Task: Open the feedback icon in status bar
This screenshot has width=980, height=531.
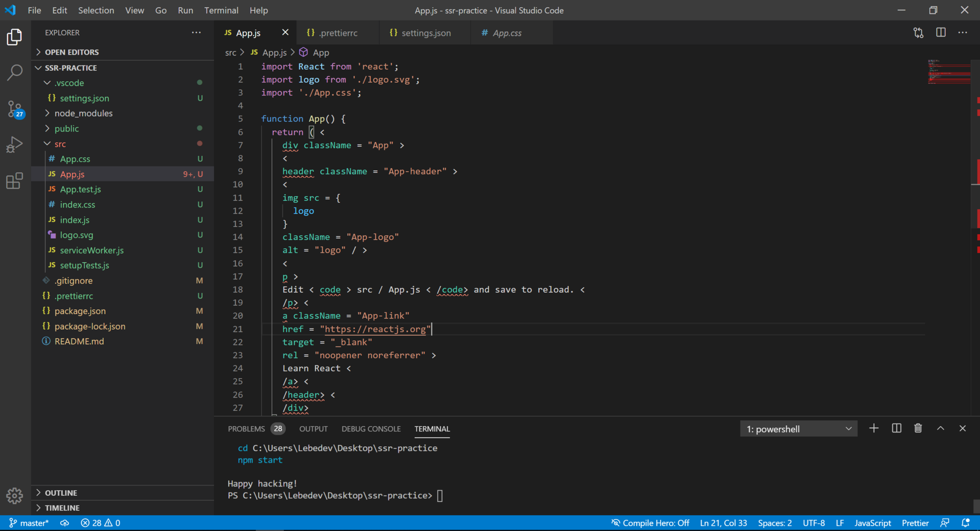Action: 945,523
